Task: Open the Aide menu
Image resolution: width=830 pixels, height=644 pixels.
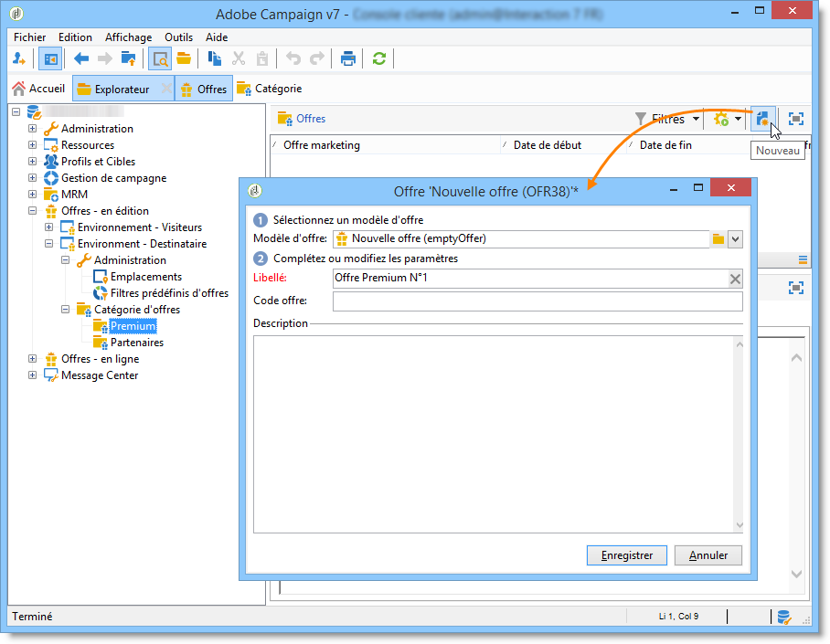Action: [x=217, y=37]
